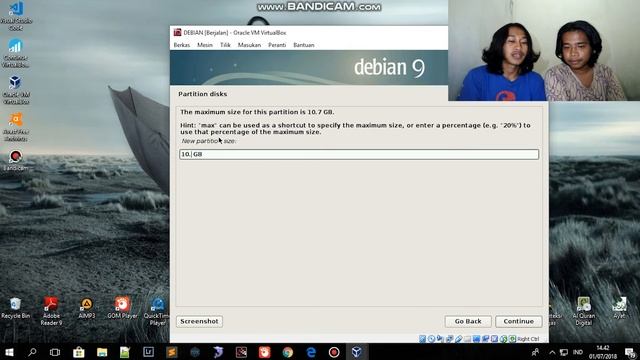The height and width of the screenshot is (360, 640).
Task: Open the Masukan menu
Action: tap(249, 45)
